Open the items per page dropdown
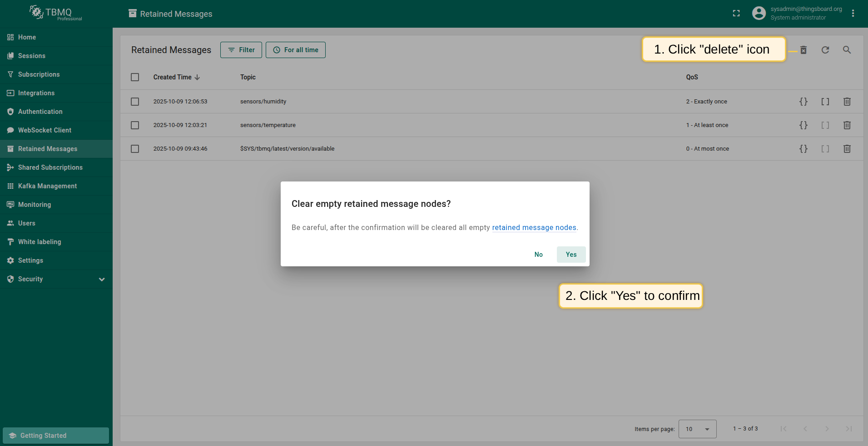Image resolution: width=868 pixels, height=446 pixels. (697, 429)
